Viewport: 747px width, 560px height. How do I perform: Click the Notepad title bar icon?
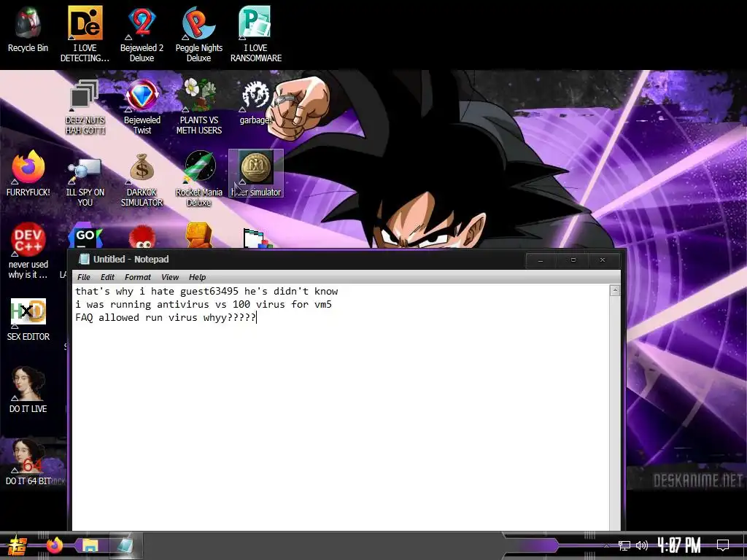tap(84, 259)
